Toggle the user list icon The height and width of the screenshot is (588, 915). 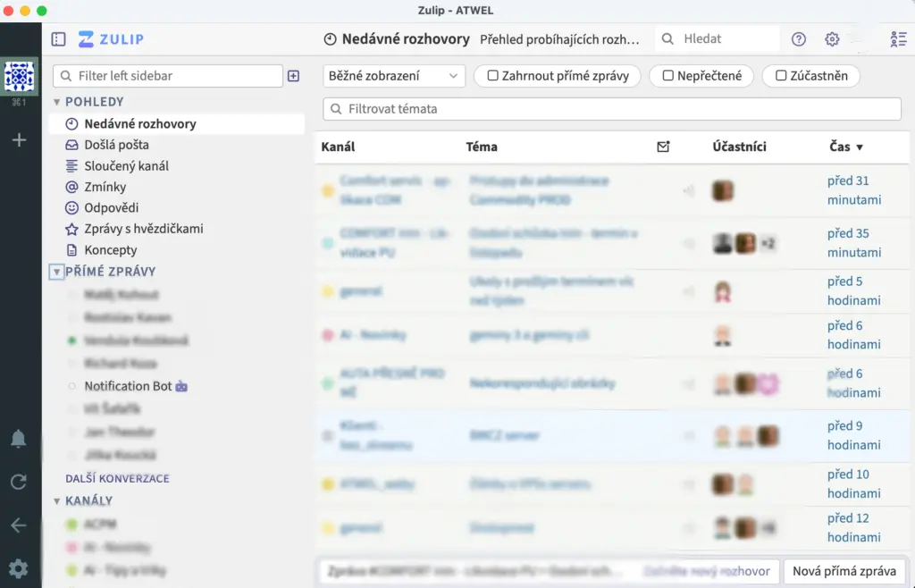pyautogui.click(x=898, y=39)
